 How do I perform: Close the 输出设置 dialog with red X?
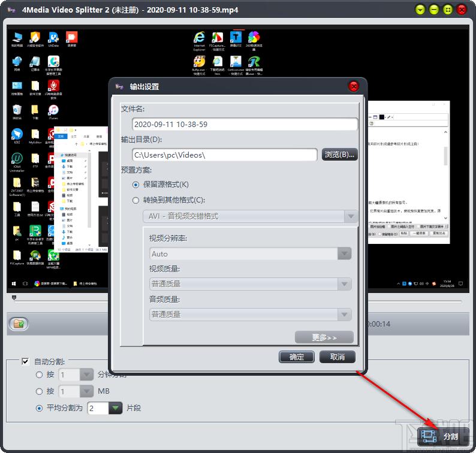tap(353, 87)
